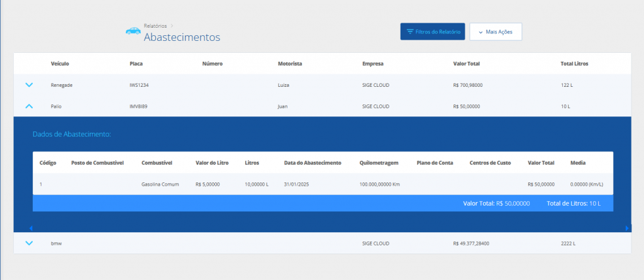Open the Filtros do Relatório panel
Image resolution: width=644 pixels, height=280 pixels.
pyautogui.click(x=433, y=31)
